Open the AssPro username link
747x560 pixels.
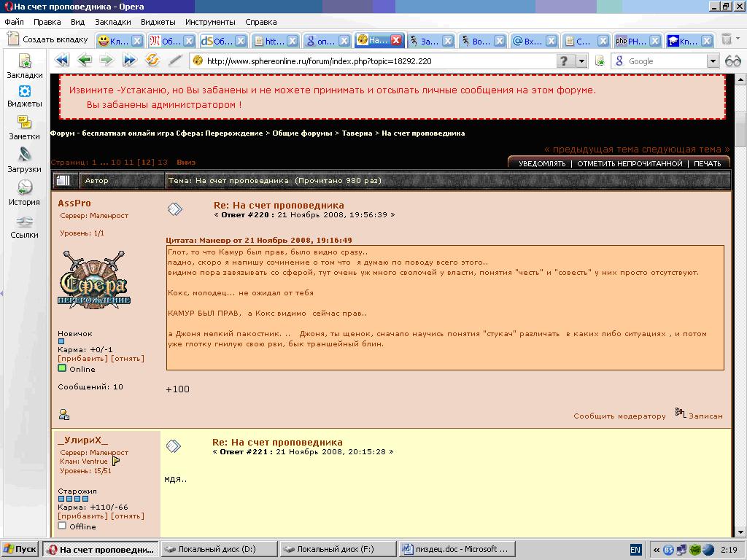point(74,203)
